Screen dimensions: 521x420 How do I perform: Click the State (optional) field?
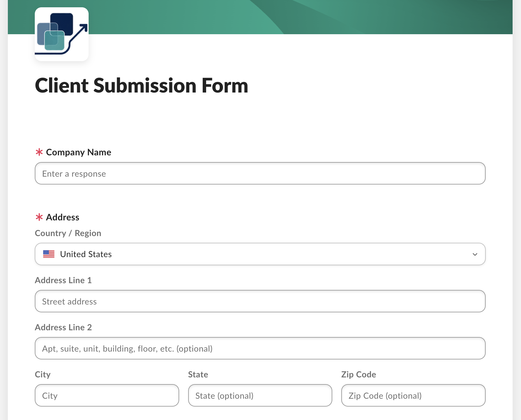tap(260, 395)
